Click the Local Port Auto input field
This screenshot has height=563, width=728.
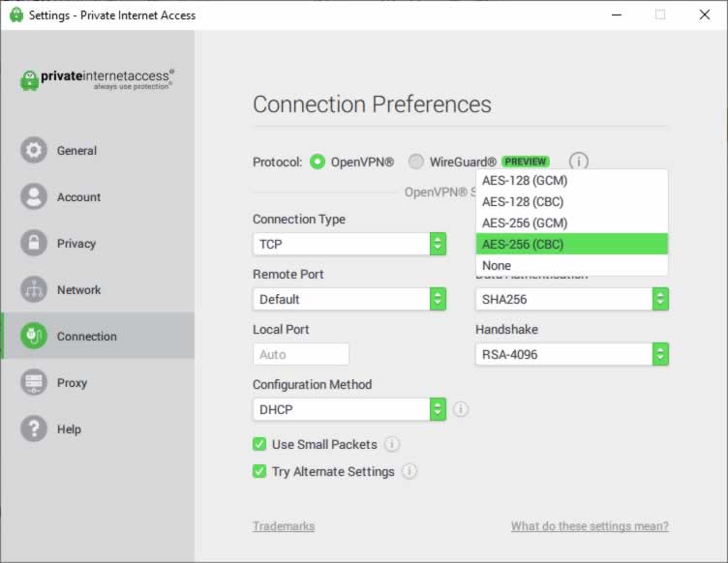click(x=301, y=354)
